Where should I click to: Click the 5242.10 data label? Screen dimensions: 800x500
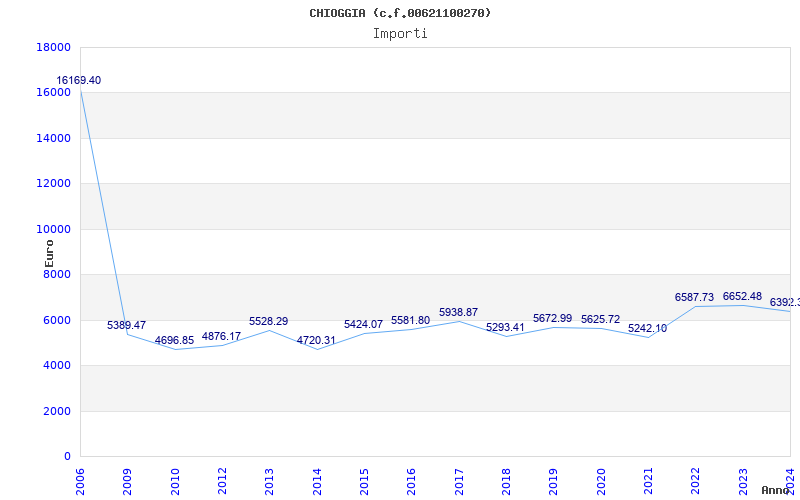tap(647, 329)
